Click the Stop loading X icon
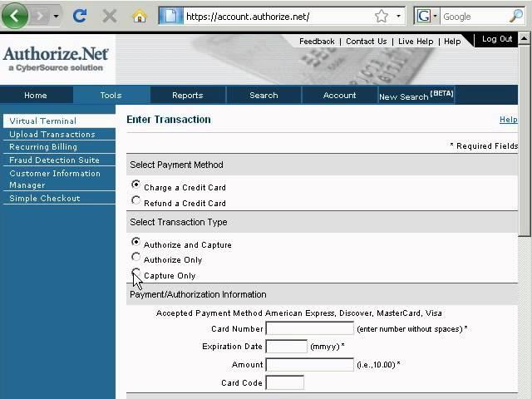 tap(110, 16)
